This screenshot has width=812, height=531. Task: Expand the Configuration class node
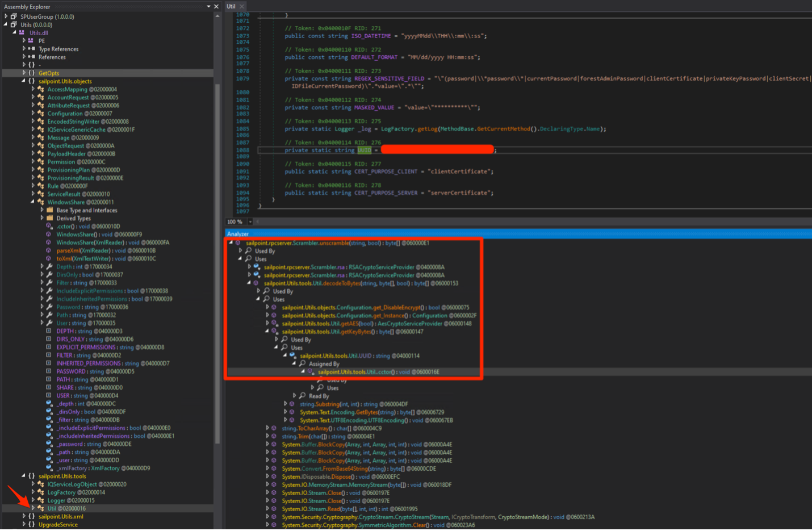pyautogui.click(x=33, y=114)
